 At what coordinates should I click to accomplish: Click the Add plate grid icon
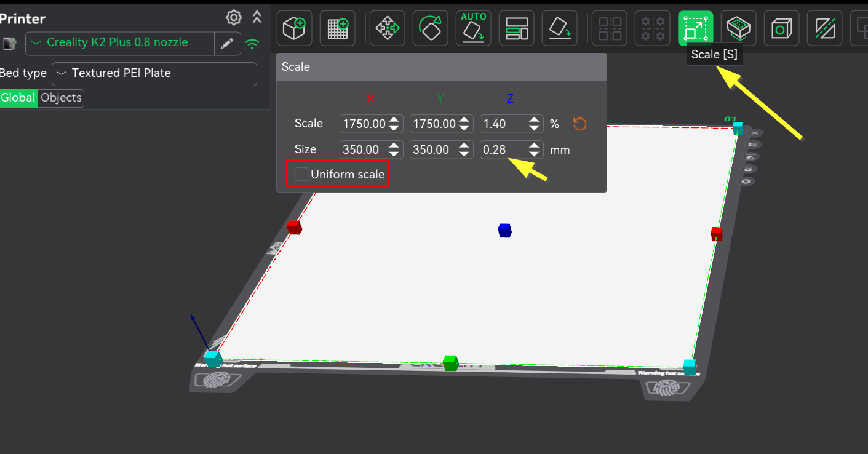[337, 28]
